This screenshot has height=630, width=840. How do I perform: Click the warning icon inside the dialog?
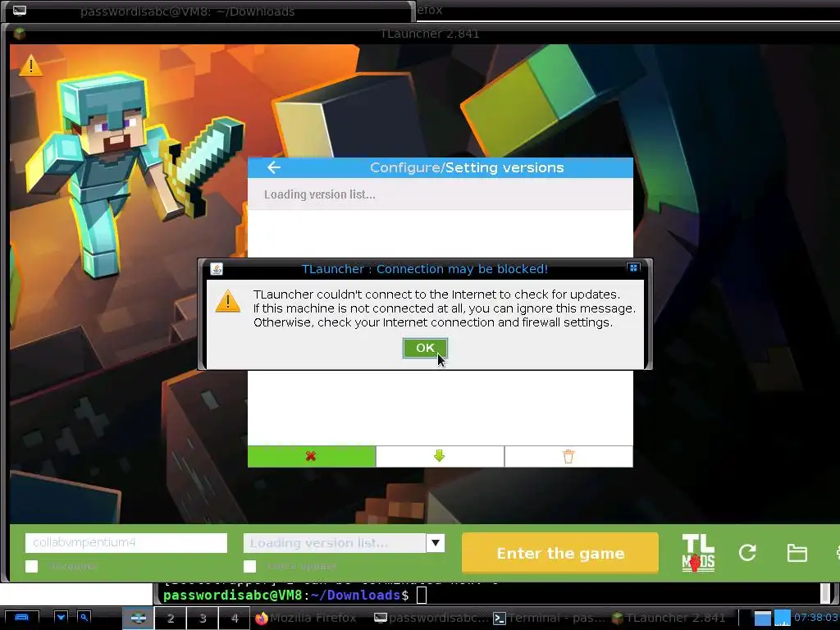pyautogui.click(x=228, y=302)
